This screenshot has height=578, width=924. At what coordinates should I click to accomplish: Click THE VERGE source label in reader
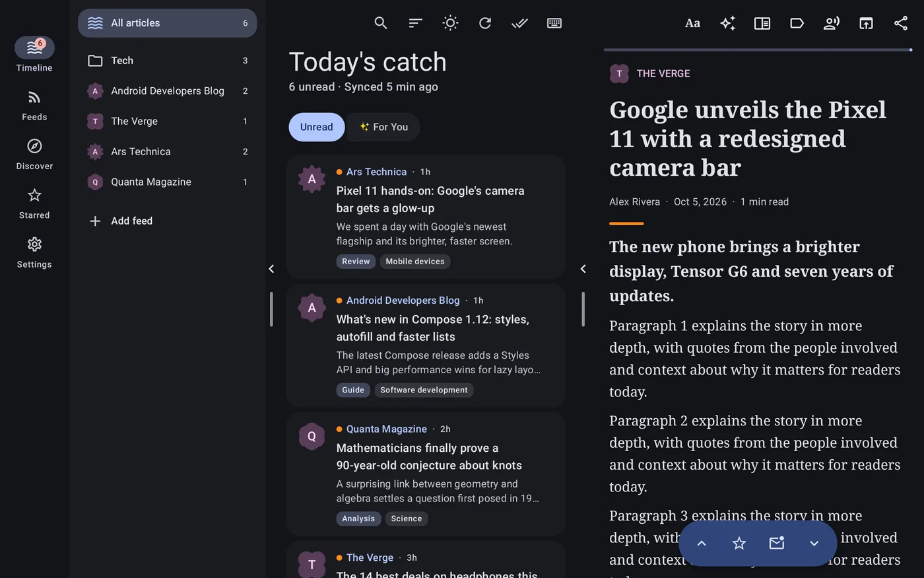click(x=663, y=73)
